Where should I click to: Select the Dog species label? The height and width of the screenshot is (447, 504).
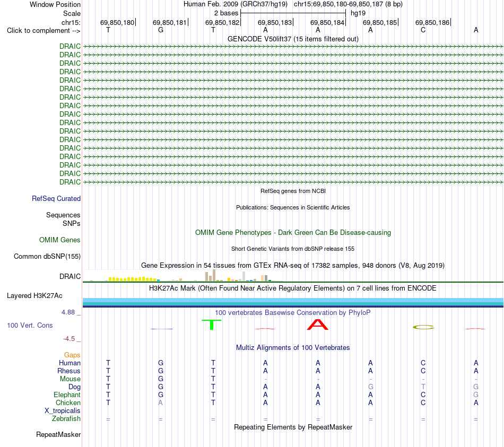(x=75, y=387)
